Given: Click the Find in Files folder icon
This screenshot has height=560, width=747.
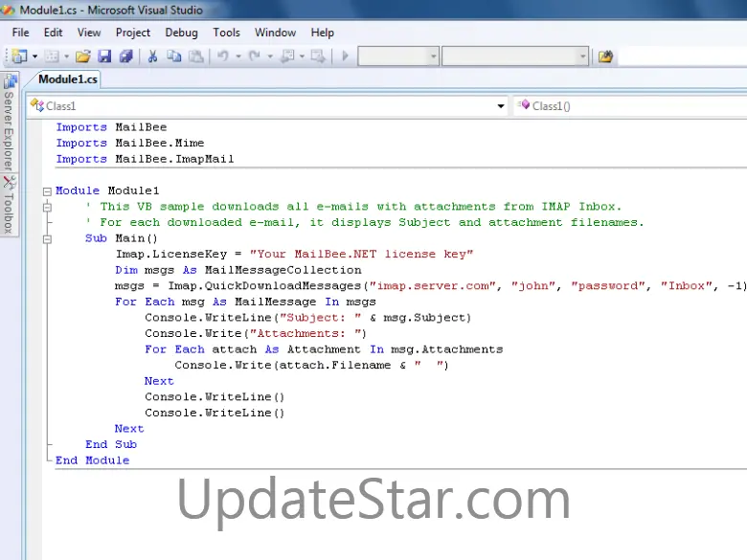Looking at the screenshot, I should click(x=605, y=56).
